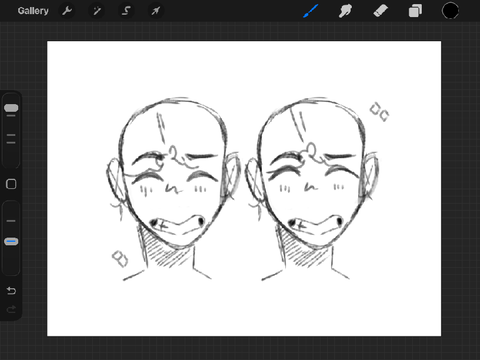This screenshot has width=480, height=360.
Task: Click the opacity slider upper track mark
Action: pos(11,221)
